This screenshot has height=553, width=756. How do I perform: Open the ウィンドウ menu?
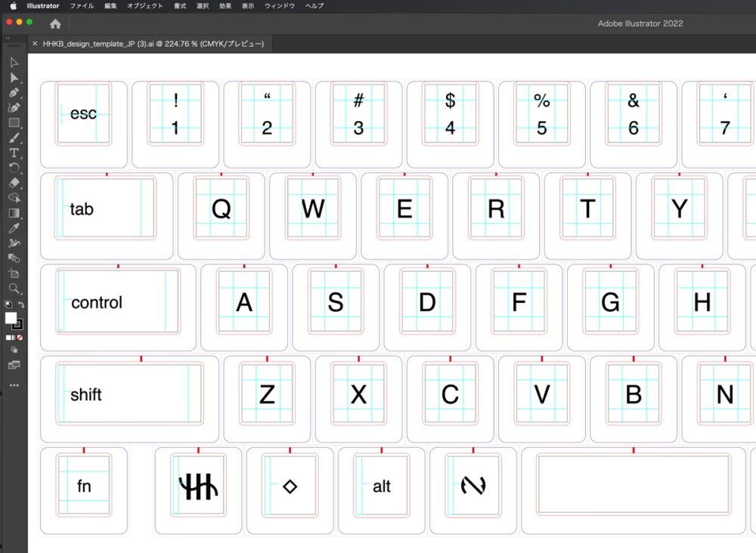point(279,5)
